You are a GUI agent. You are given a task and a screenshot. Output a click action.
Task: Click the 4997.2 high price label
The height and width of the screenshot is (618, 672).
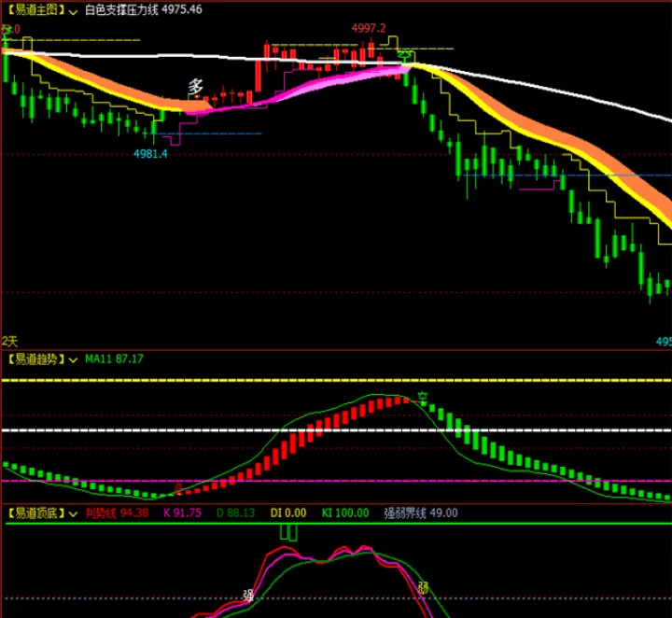click(368, 29)
